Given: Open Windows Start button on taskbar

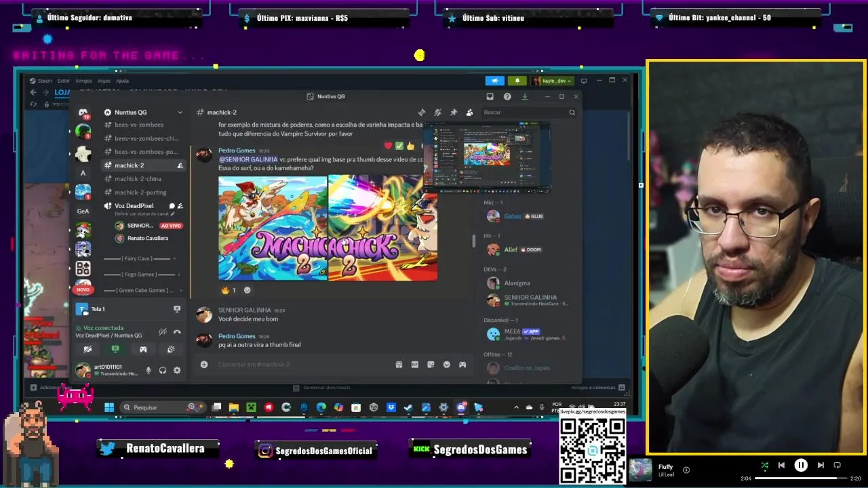Looking at the screenshot, I should pos(109,407).
